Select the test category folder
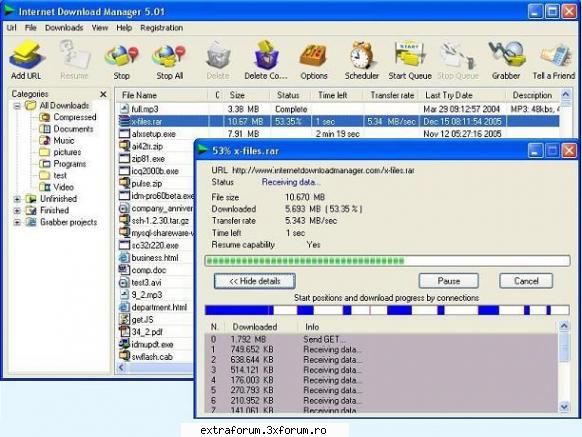The height and width of the screenshot is (437, 582). (53, 175)
